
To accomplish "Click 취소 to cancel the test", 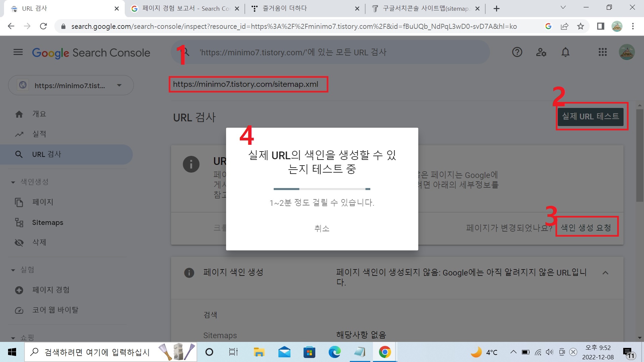I will 322,229.
